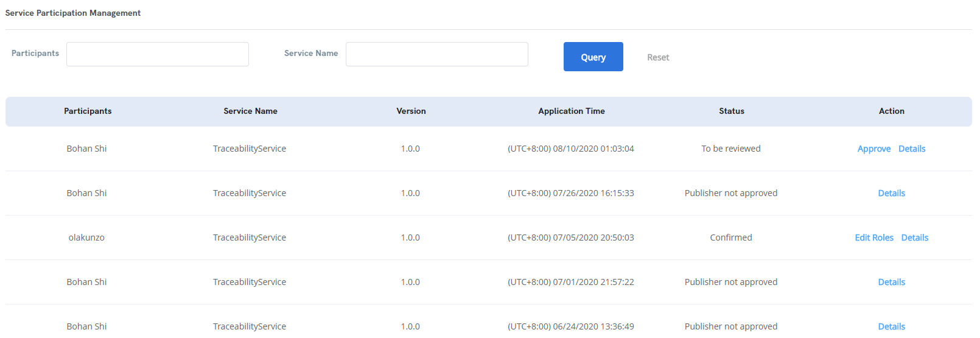The image size is (980, 338).
Task: Click the Service Name column header
Action: 250,111
